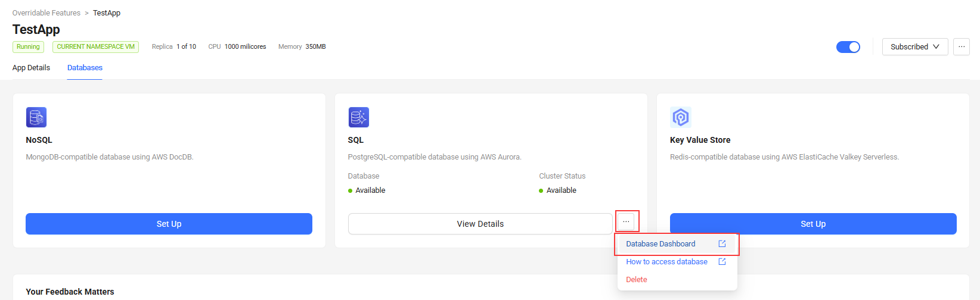This screenshot has width=980, height=300.
Task: Click the MongoDB-compatible database description
Action: tap(110, 157)
